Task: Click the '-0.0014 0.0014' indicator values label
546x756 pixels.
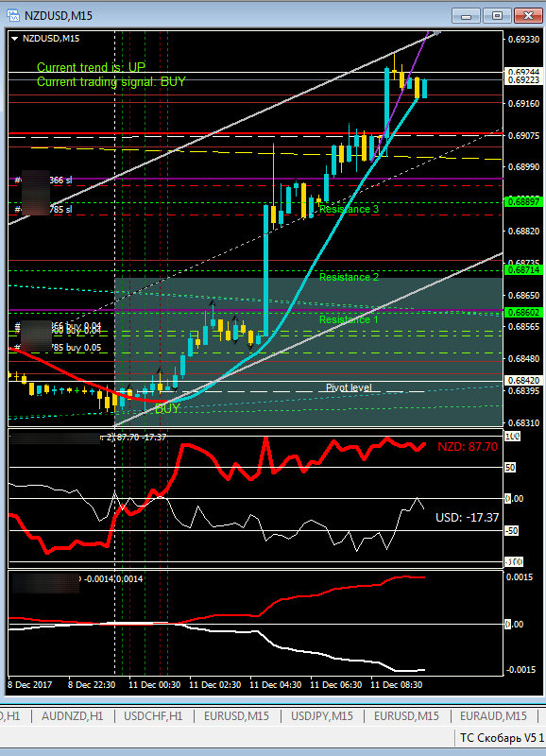Action: (x=113, y=578)
